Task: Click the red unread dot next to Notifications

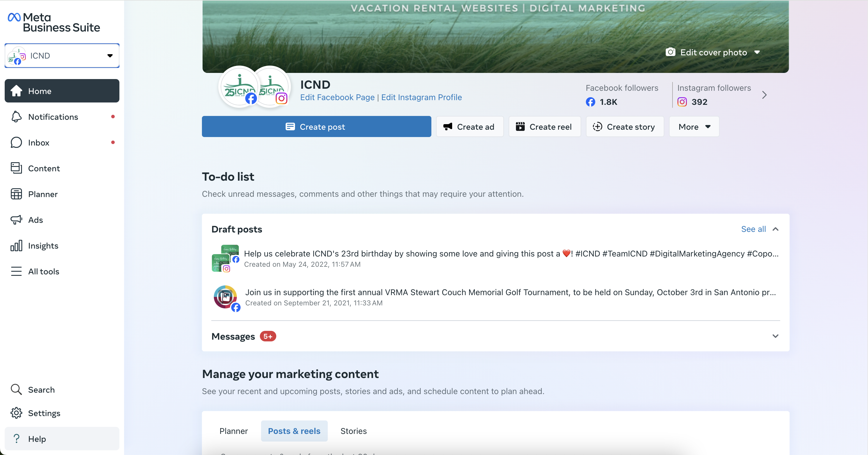Action: [x=113, y=117]
